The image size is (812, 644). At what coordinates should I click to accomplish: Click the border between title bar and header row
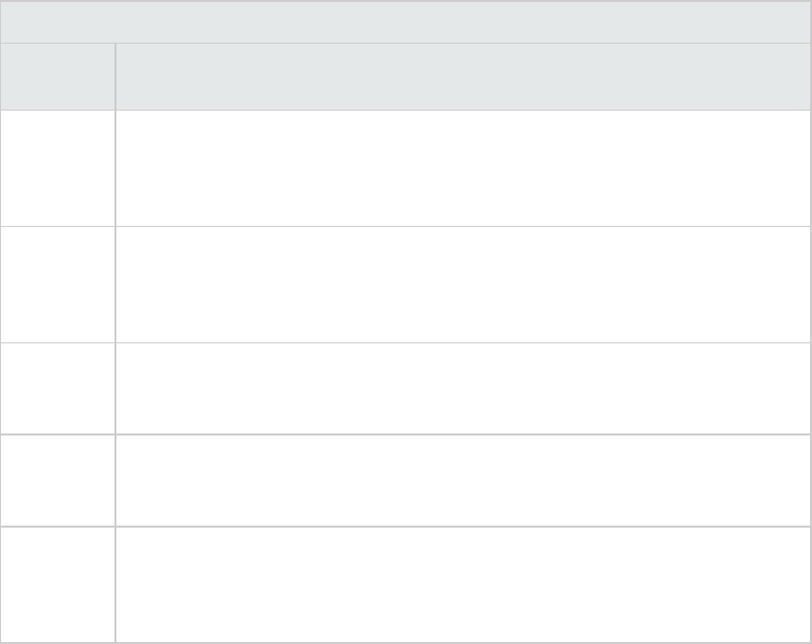coord(406,43)
